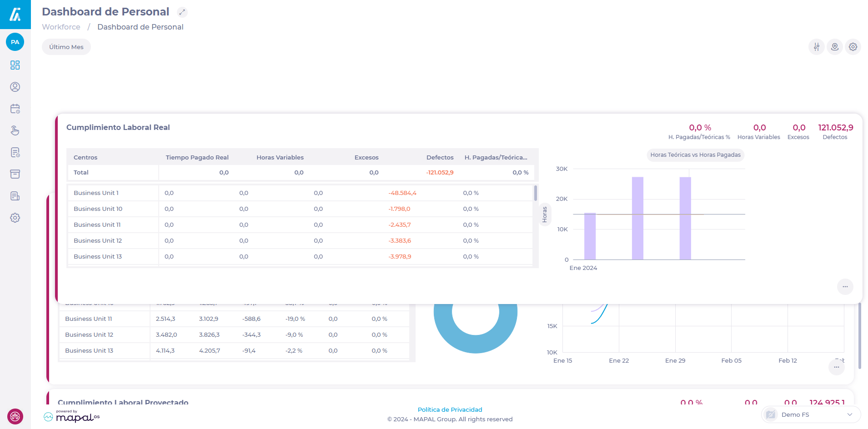Navigate to Workforce breadcrumb
868x429 pixels.
click(61, 27)
